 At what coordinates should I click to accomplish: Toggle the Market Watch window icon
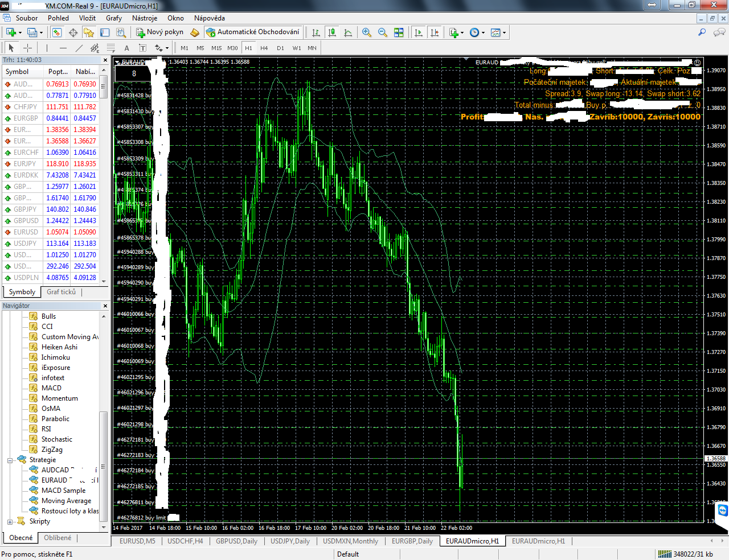tap(57, 32)
